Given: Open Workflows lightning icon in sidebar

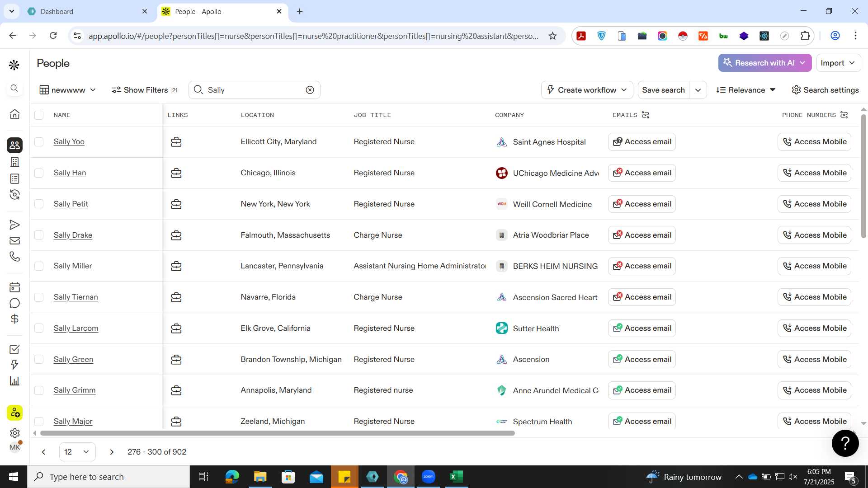Looking at the screenshot, I should pos(14,365).
